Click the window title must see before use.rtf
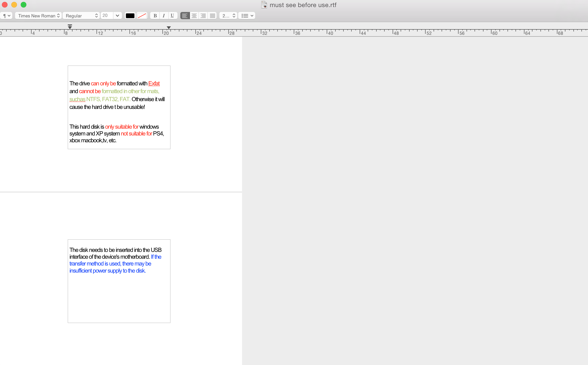The height and width of the screenshot is (365, 588). tap(303, 5)
